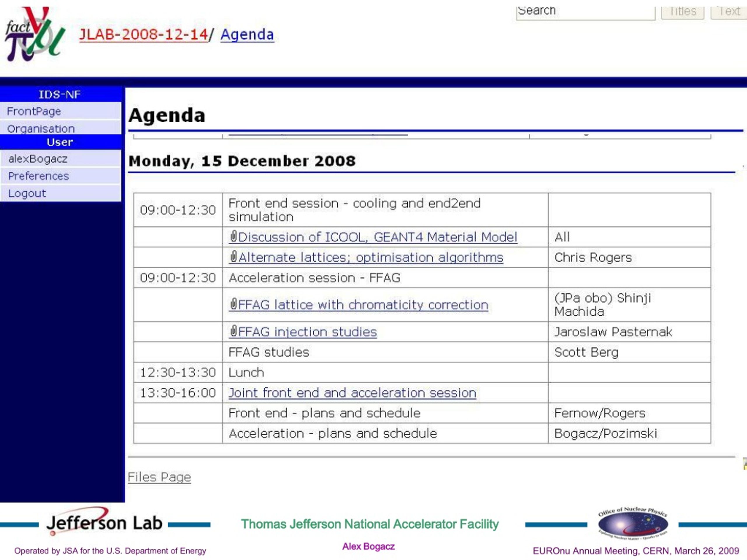Screen dimensions: 747x560
Task: Click the FFAG studies cell
Action: click(385, 352)
